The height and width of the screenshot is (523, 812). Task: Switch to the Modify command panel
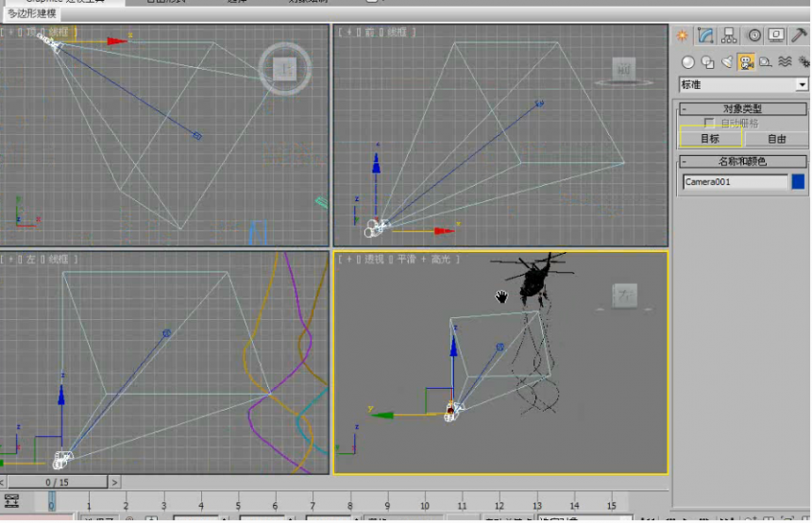pos(705,35)
